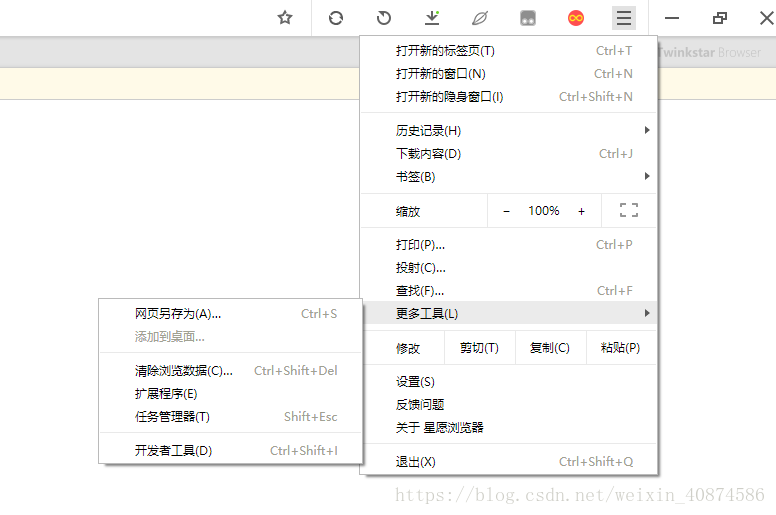Click the leaf icon in toolbar
The width and height of the screenshot is (776, 515).
click(x=480, y=18)
